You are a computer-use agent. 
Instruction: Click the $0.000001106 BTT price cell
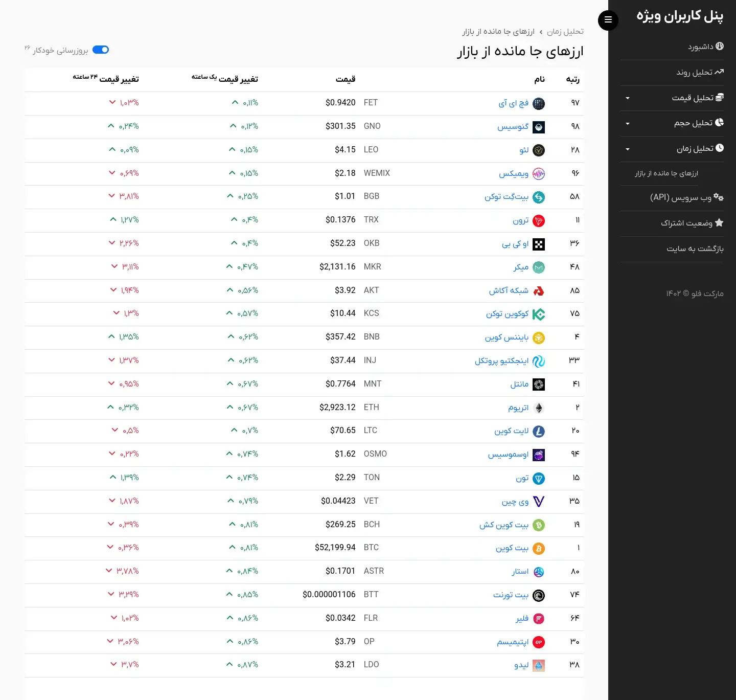[x=329, y=595]
